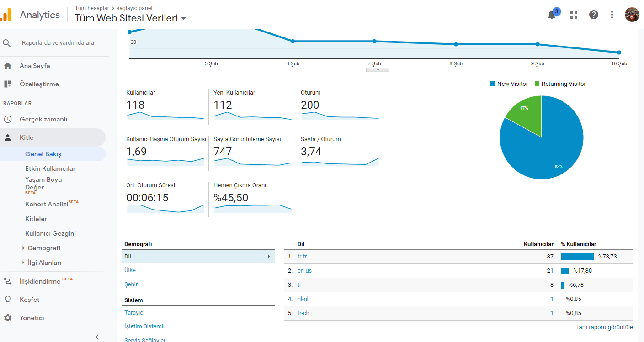
Task: Open the user profile avatar
Action: click(632, 15)
